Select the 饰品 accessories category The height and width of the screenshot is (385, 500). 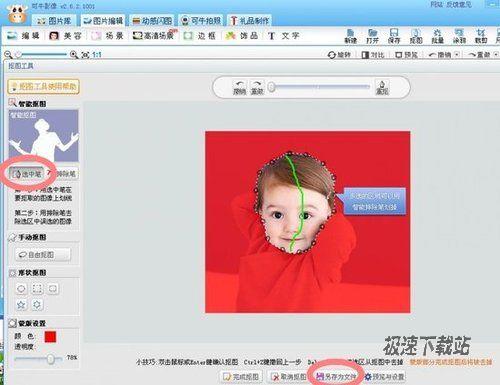[242, 36]
